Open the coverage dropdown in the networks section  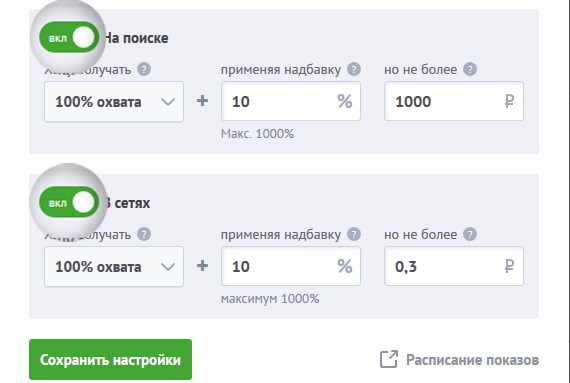pos(114,266)
